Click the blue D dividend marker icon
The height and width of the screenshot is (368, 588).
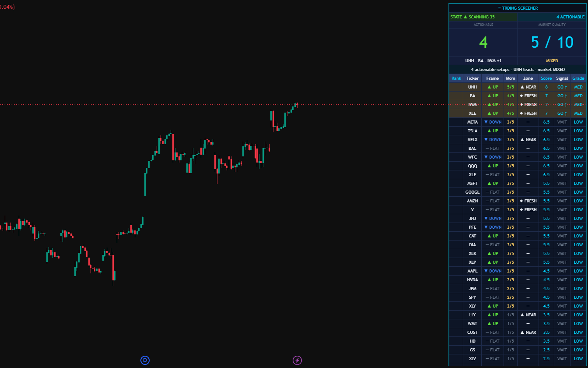click(x=145, y=360)
